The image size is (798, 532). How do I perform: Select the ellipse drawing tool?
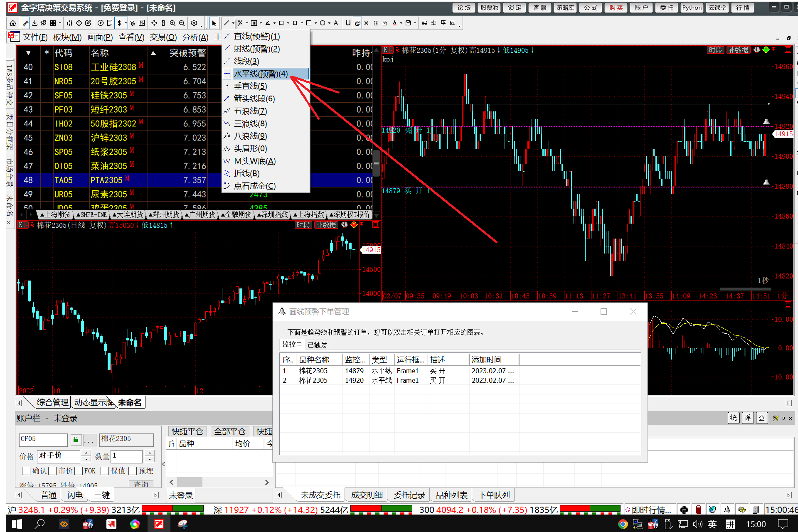(x=322, y=23)
